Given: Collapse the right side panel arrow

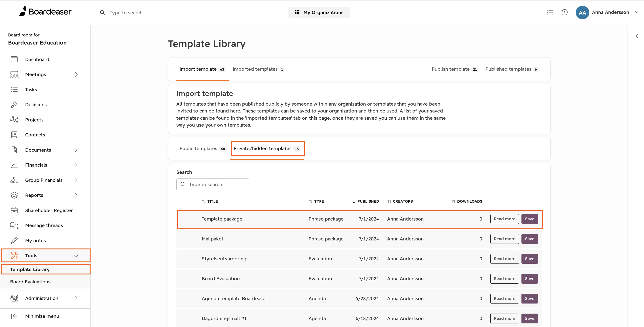Looking at the screenshot, I should (x=637, y=36).
